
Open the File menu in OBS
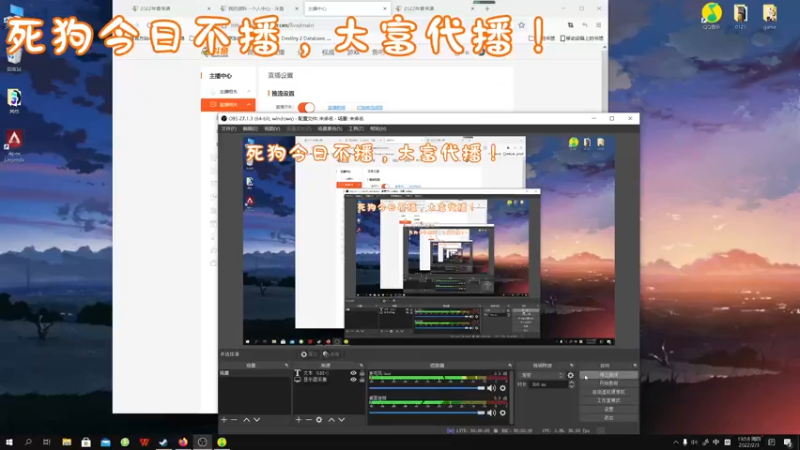pos(229,129)
